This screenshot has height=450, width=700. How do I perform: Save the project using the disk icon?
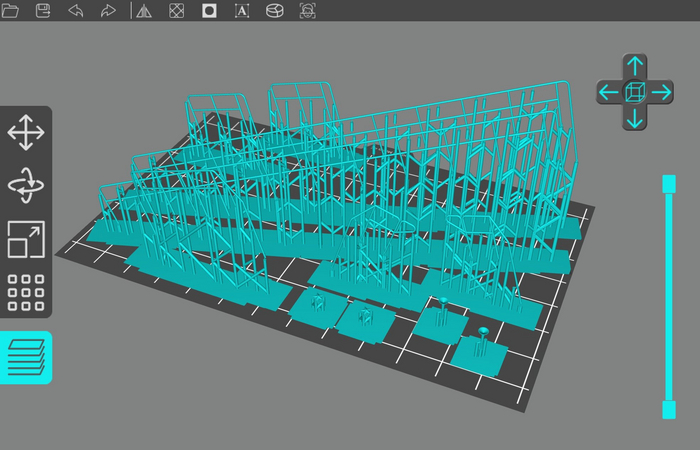coord(43,11)
